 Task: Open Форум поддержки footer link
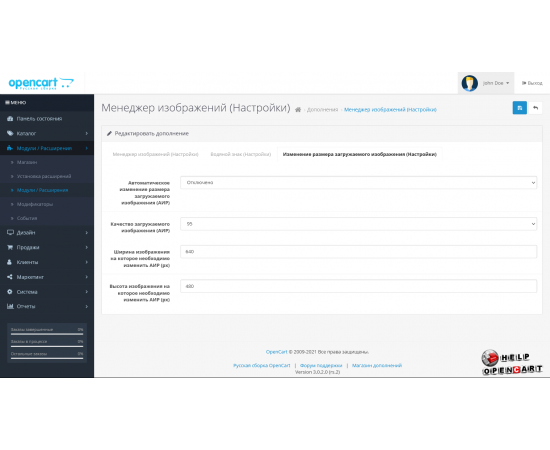click(x=321, y=365)
